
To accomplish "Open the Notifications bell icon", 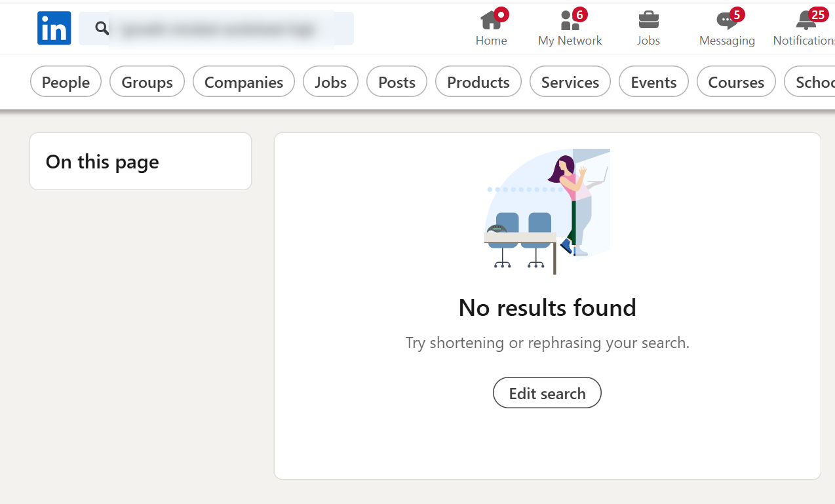I will pos(806,21).
